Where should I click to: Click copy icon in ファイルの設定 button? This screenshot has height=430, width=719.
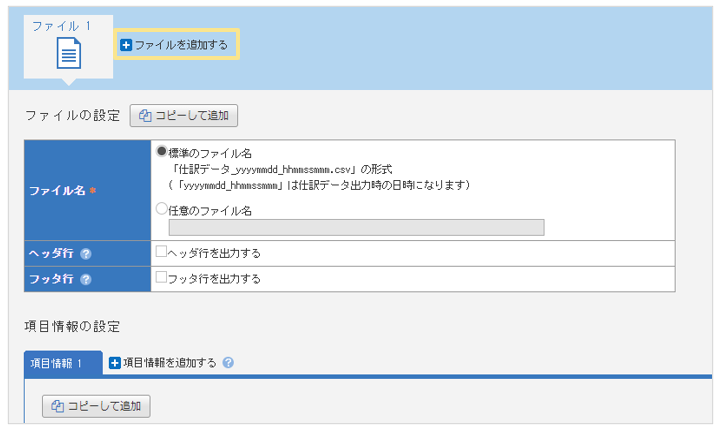click(144, 116)
